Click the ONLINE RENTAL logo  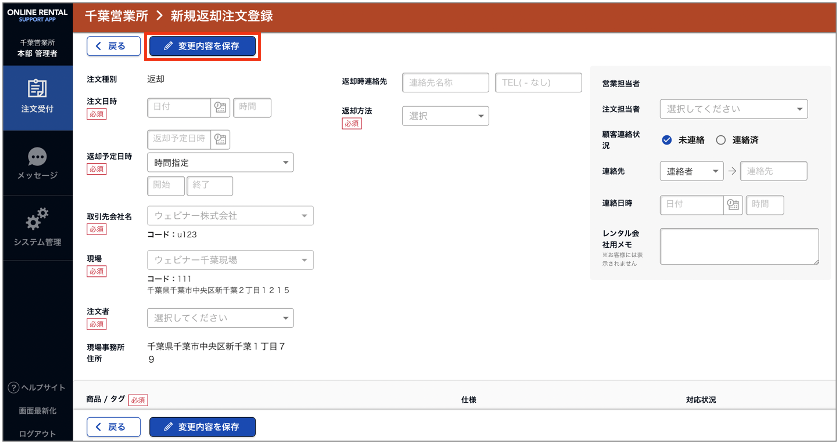[x=36, y=17]
